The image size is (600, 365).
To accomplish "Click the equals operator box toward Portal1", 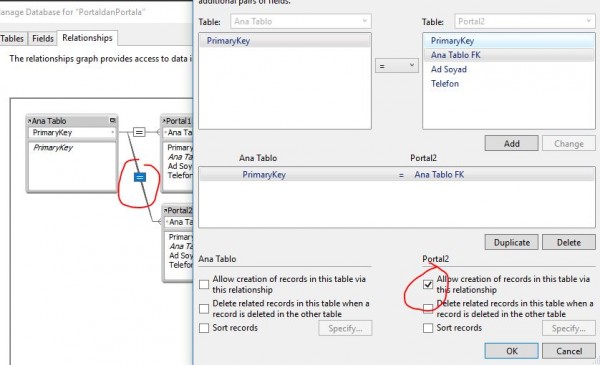I will pyautogui.click(x=139, y=132).
